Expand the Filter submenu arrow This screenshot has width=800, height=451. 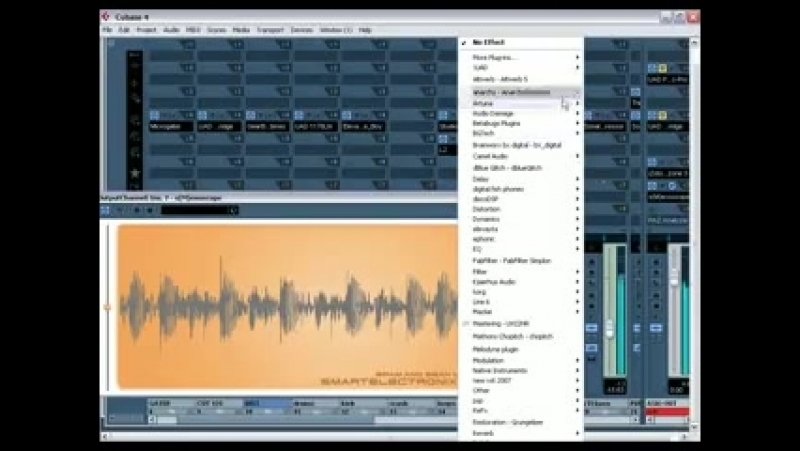578,271
